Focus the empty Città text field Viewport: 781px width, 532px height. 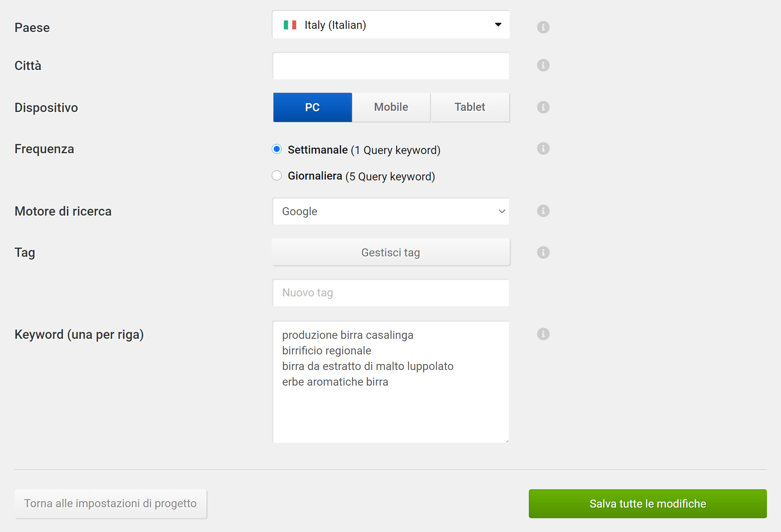(x=391, y=66)
